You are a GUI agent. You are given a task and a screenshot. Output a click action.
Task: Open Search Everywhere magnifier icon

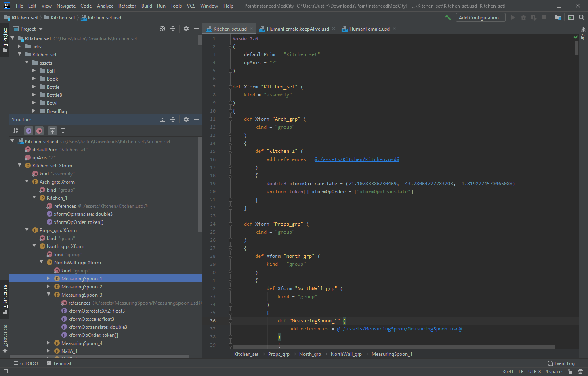tap(582, 17)
